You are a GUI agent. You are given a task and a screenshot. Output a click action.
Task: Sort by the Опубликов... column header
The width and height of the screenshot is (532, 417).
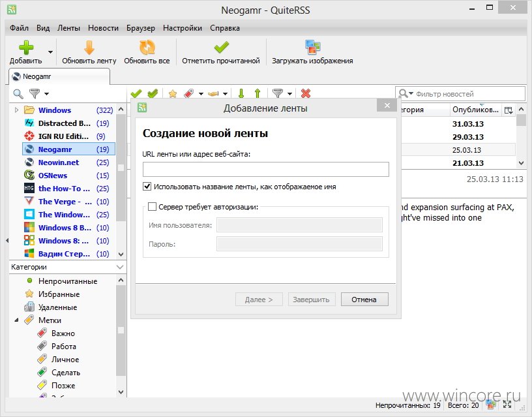coord(475,110)
